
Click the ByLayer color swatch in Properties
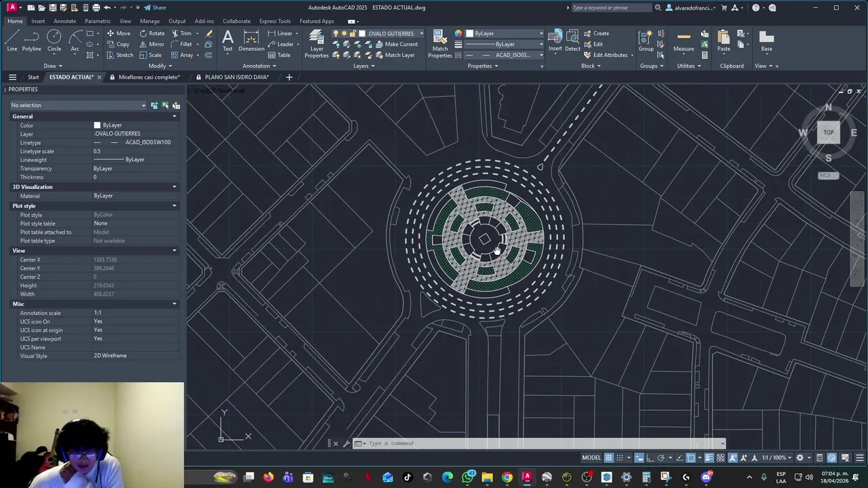click(97, 125)
